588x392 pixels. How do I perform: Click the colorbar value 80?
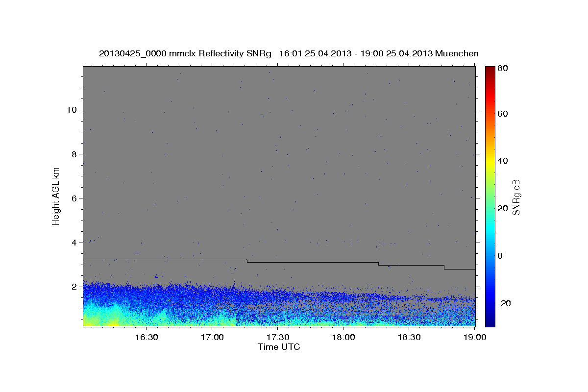point(503,69)
